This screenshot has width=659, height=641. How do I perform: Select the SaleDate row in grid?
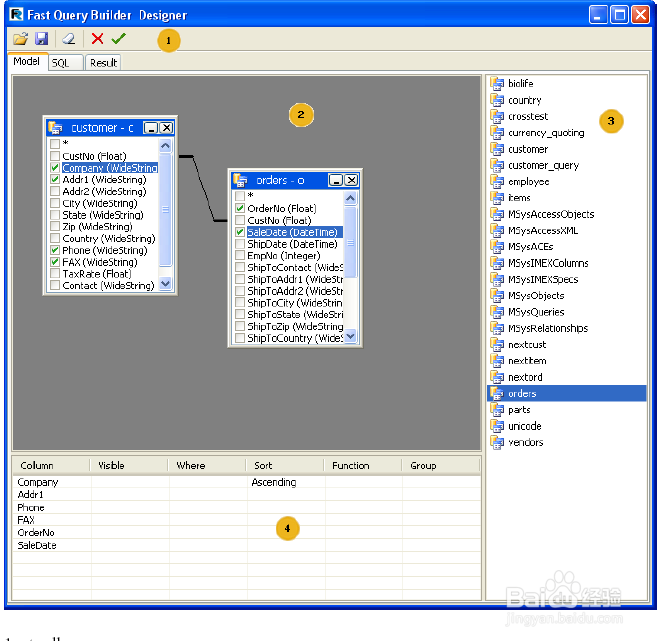tap(247, 545)
